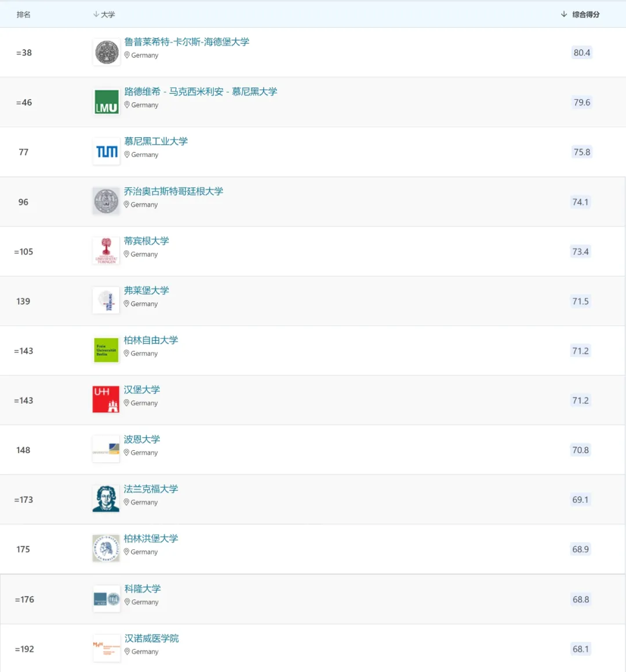
Task: Click the Tübingen red tree logo
Action: point(106,251)
